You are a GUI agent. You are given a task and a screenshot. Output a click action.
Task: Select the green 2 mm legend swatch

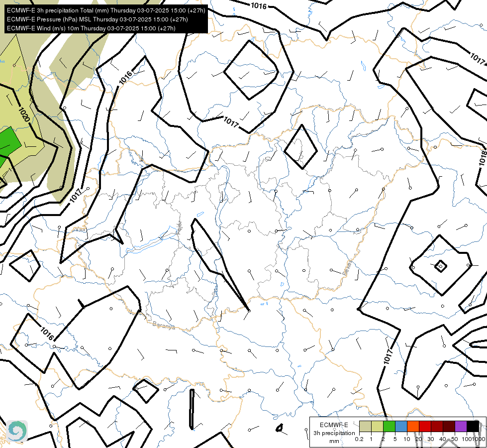pos(389,427)
